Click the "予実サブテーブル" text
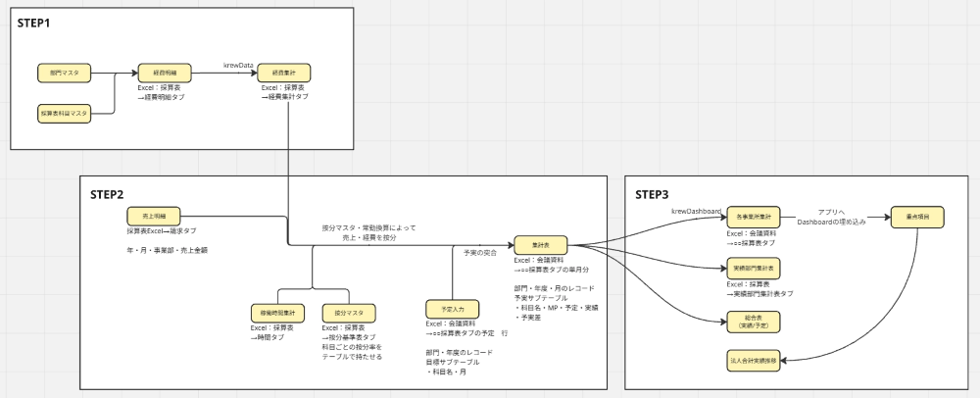The height and width of the screenshot is (398, 980). [x=541, y=298]
